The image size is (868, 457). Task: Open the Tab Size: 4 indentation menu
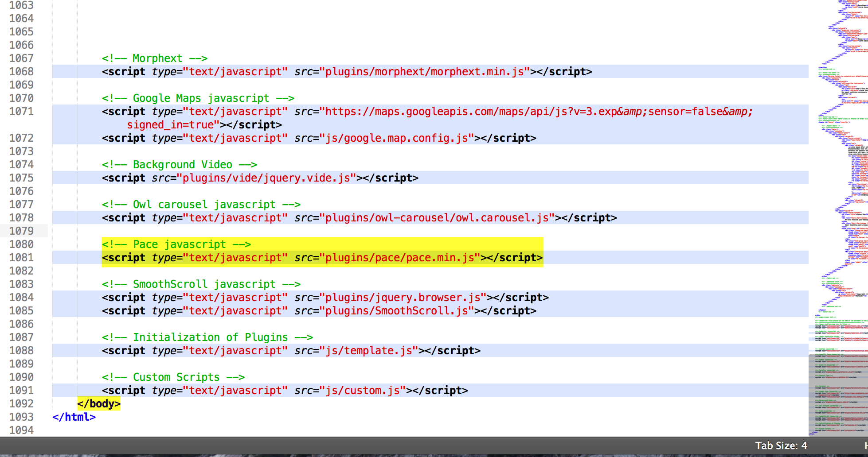(781, 445)
